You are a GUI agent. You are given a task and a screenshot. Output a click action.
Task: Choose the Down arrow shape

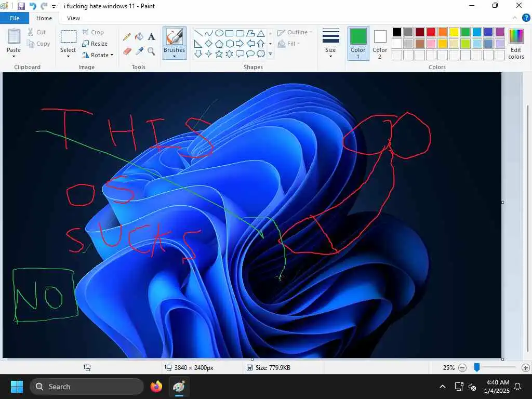tap(198, 54)
